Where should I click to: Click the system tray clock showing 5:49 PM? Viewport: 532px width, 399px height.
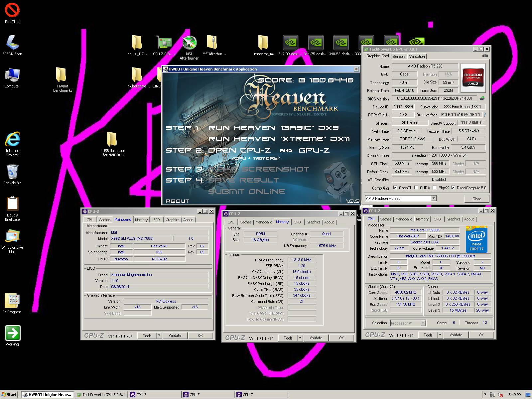pyautogui.click(x=515, y=395)
